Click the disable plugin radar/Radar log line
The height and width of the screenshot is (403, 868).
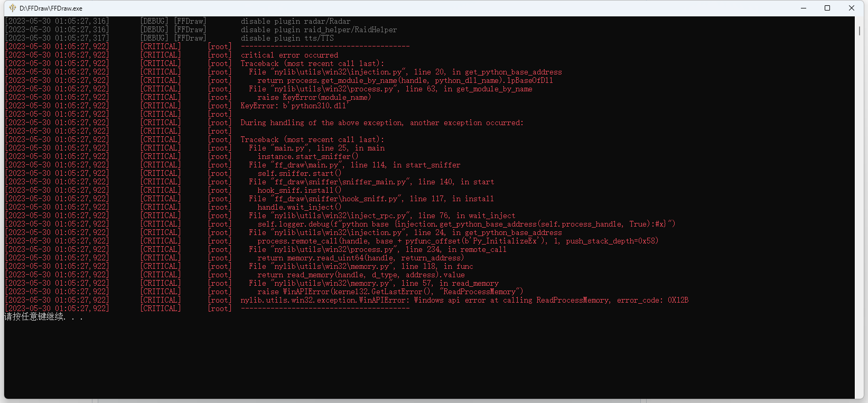point(295,21)
